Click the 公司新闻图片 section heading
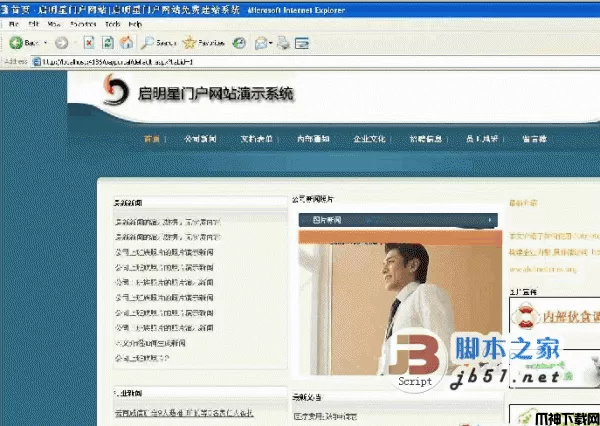This screenshot has height=426, width=600. point(313,199)
